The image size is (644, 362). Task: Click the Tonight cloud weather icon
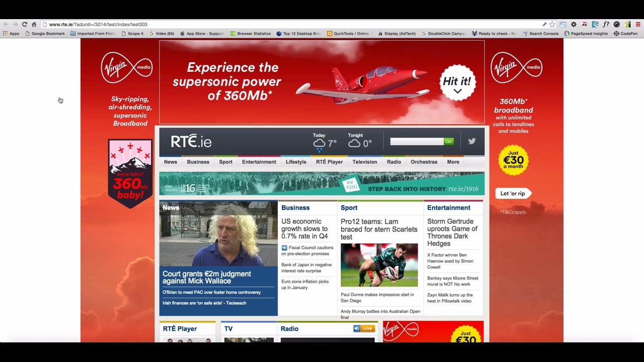354,143
